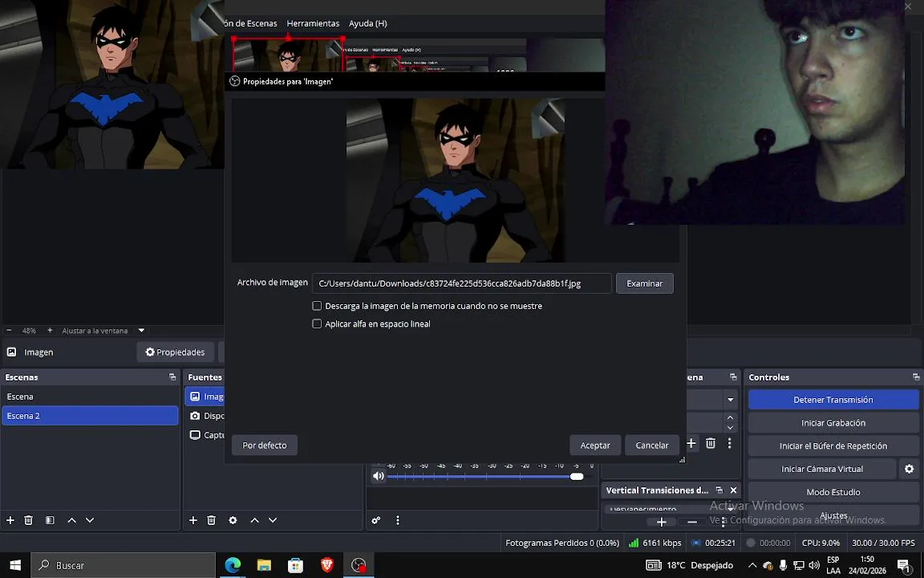Screen dimensions: 924x578
Task: Undock the Controles panel with the float icon
Action: click(916, 377)
